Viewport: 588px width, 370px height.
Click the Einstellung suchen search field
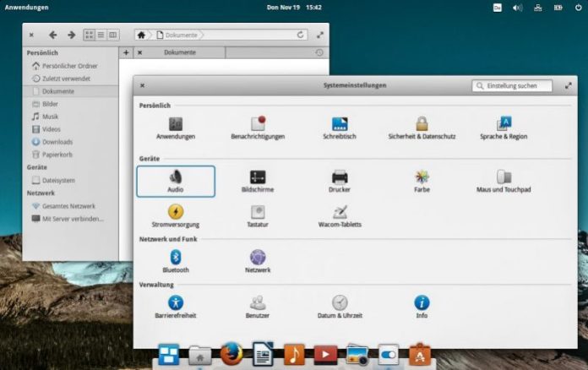click(512, 86)
